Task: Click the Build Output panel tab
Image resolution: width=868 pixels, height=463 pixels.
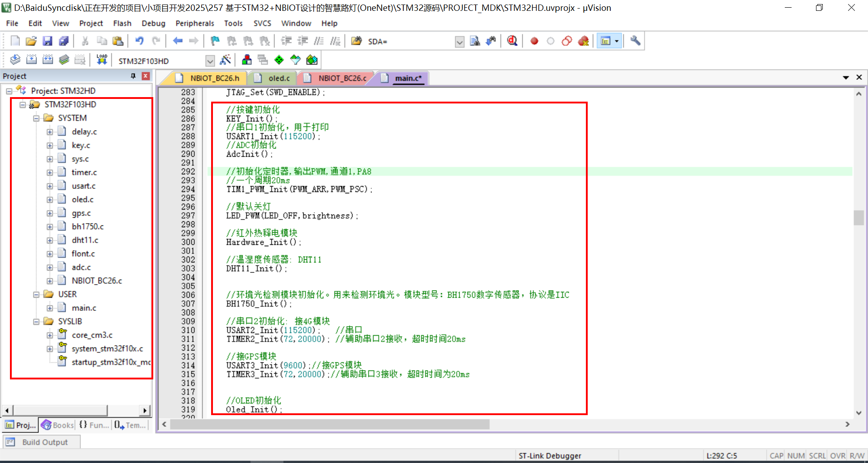Action: [x=42, y=442]
